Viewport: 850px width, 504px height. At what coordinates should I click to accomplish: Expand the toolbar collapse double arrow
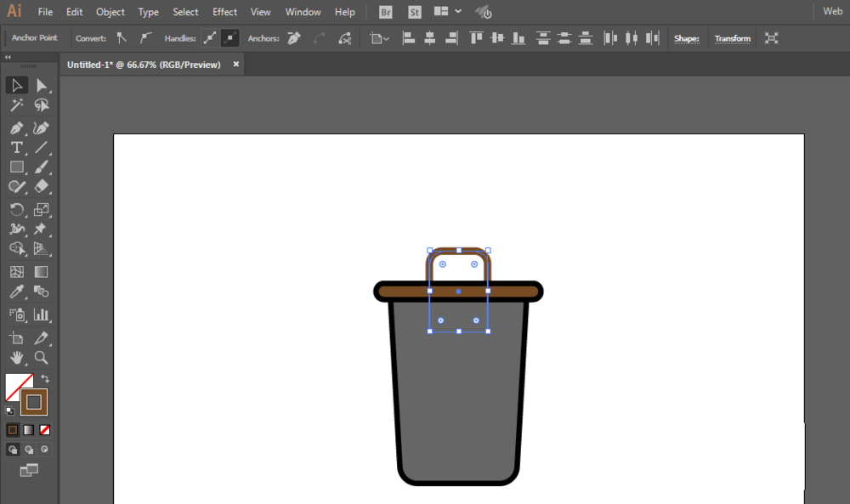[x=8, y=58]
